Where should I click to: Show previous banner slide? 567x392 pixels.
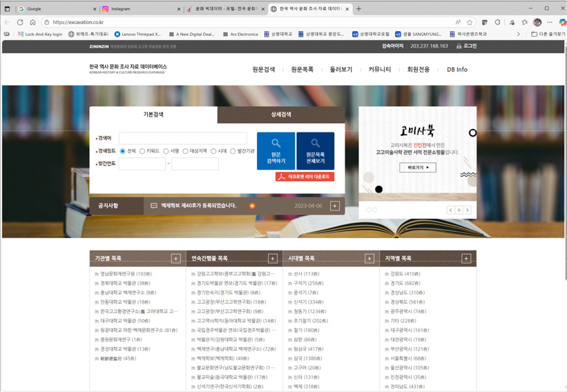tap(450, 210)
